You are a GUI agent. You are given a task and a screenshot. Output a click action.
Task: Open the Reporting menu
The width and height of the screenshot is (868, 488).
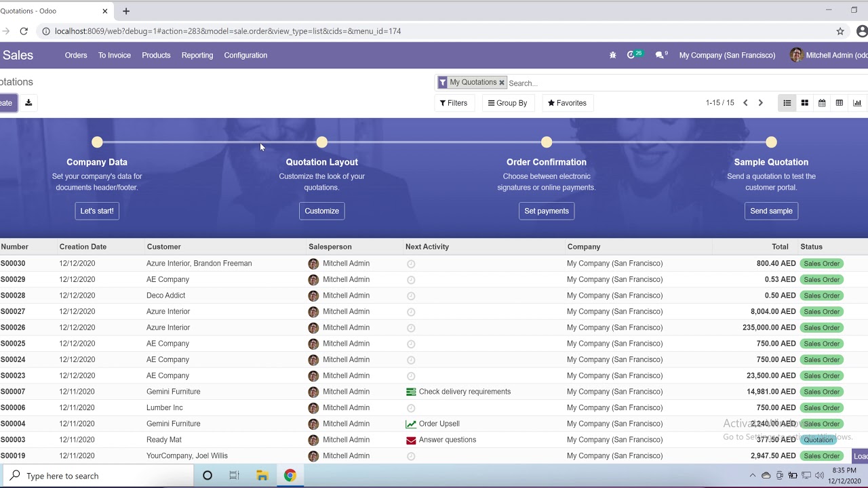point(197,56)
